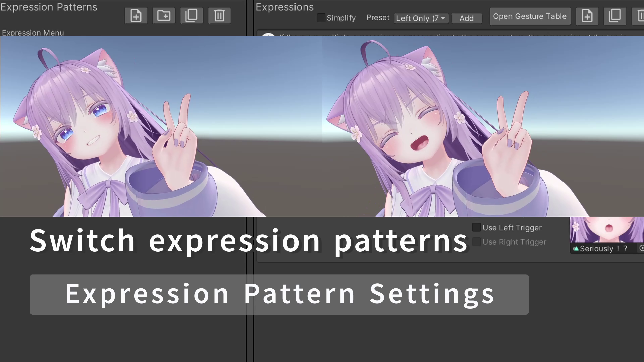Add a new folder in Expression Patterns
This screenshot has height=362, width=644.
tap(164, 15)
